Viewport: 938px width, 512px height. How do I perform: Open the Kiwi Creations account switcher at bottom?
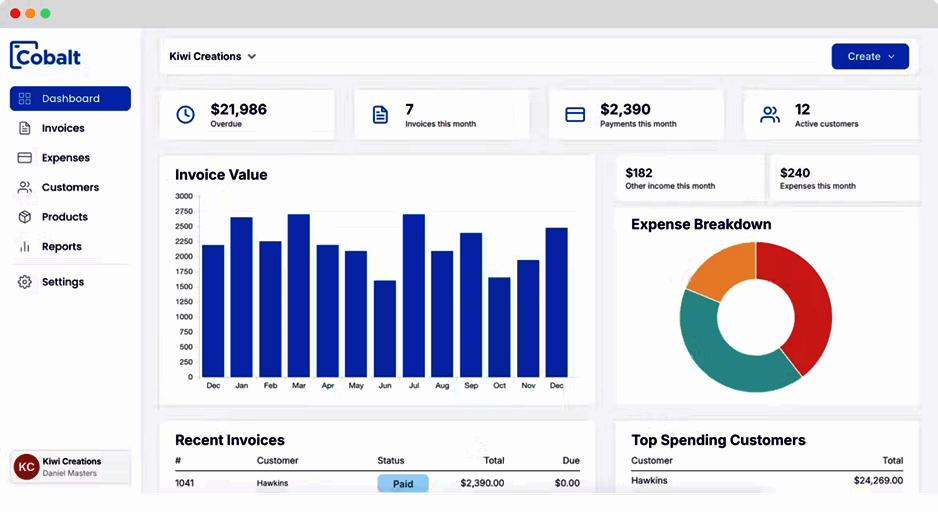71,467
